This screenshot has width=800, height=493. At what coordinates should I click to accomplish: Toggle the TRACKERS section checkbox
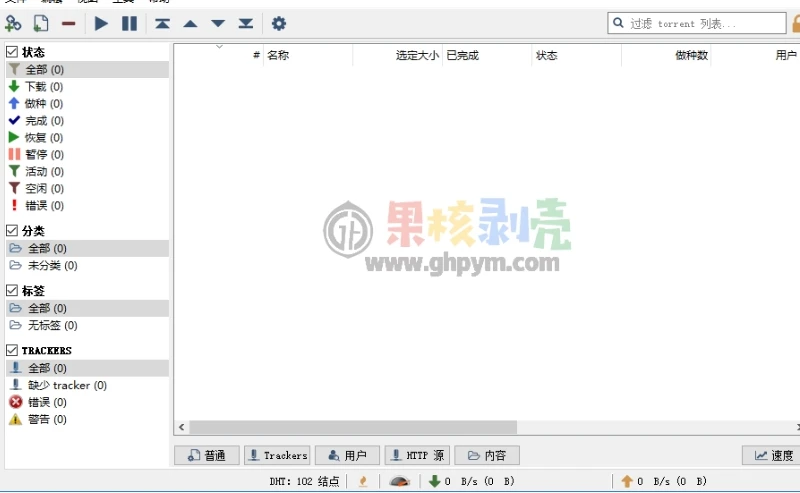coord(12,350)
